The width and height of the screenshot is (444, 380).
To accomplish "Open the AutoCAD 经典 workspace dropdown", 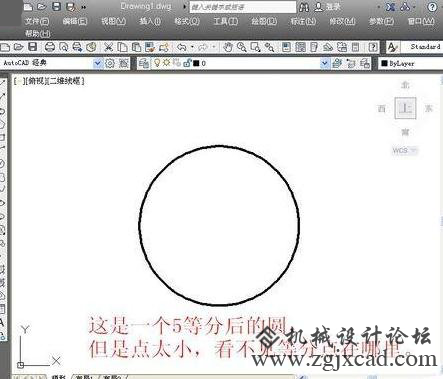I will [97, 63].
